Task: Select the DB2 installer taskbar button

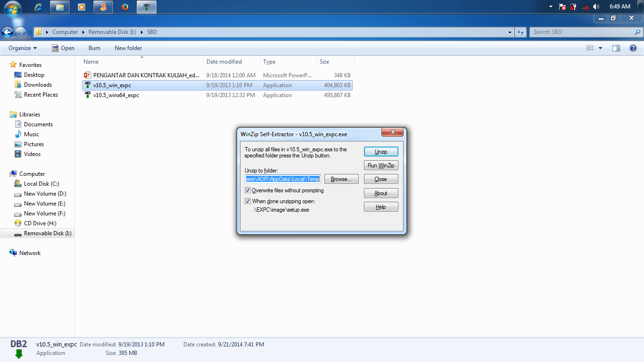Action: 147,7
